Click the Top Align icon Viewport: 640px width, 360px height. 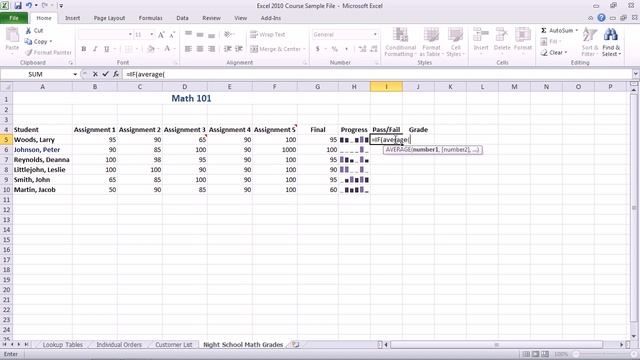tap(188, 34)
